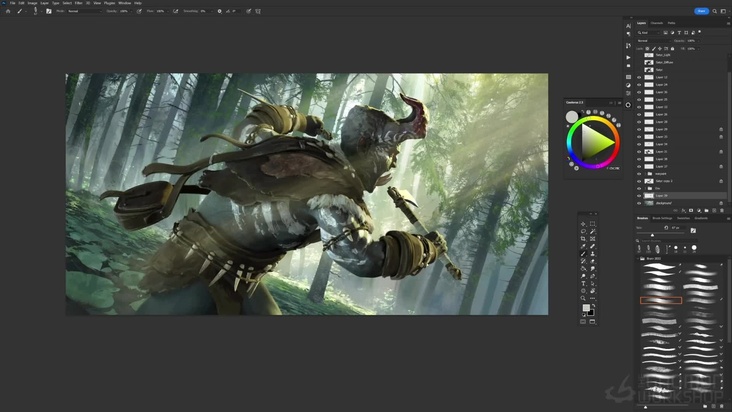This screenshot has height=412, width=732.
Task: Add a layer mask from Layers panel bottom
Action: 691,210
